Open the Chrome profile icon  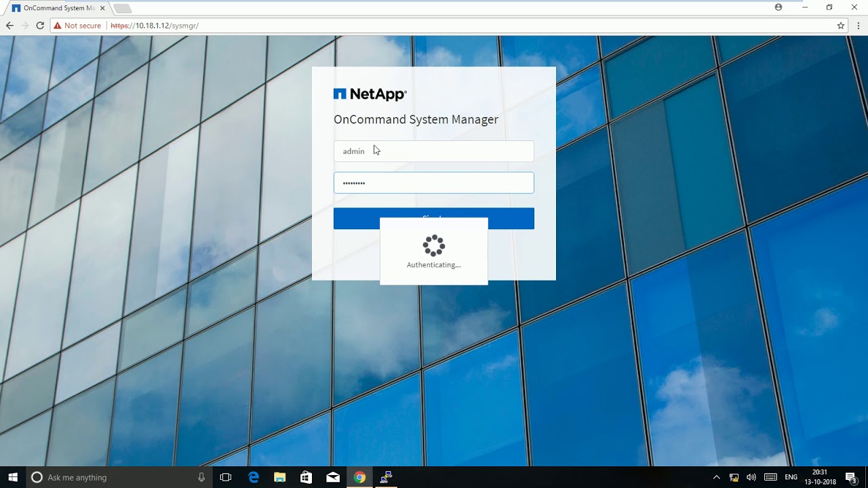[778, 7]
